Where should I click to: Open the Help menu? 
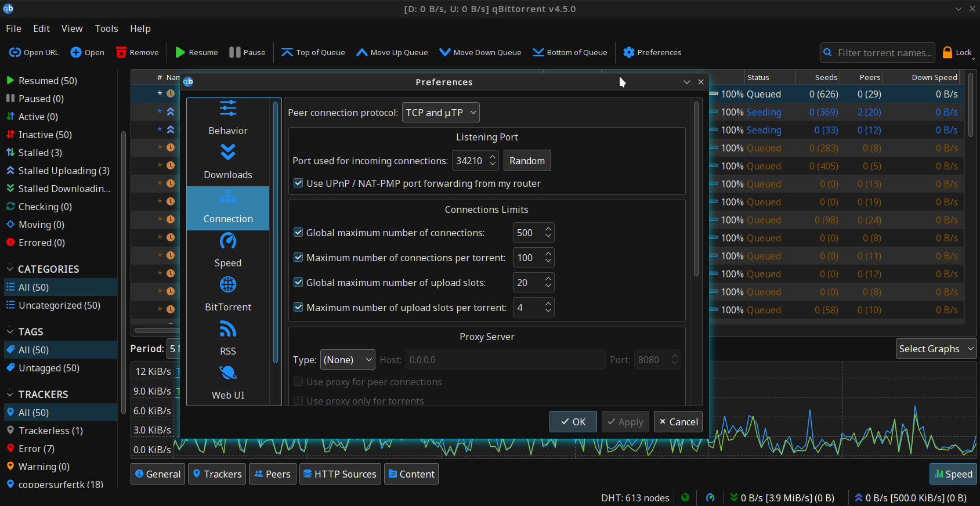click(140, 28)
